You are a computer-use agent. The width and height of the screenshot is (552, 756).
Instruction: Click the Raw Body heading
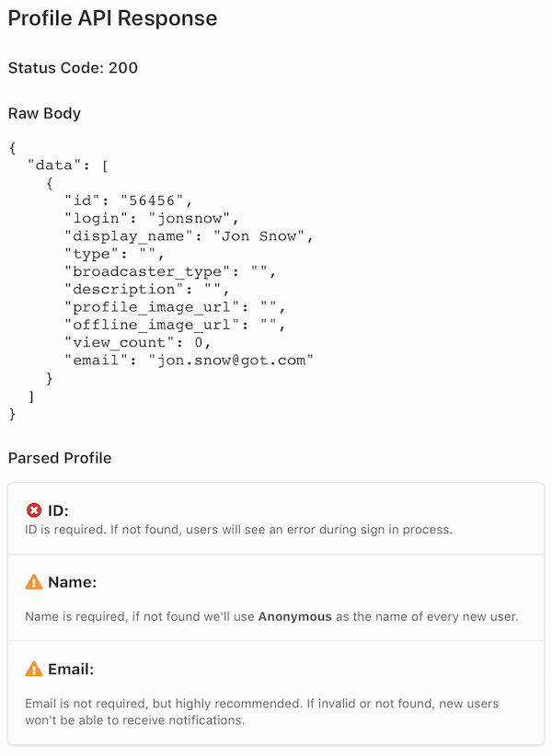click(x=44, y=114)
